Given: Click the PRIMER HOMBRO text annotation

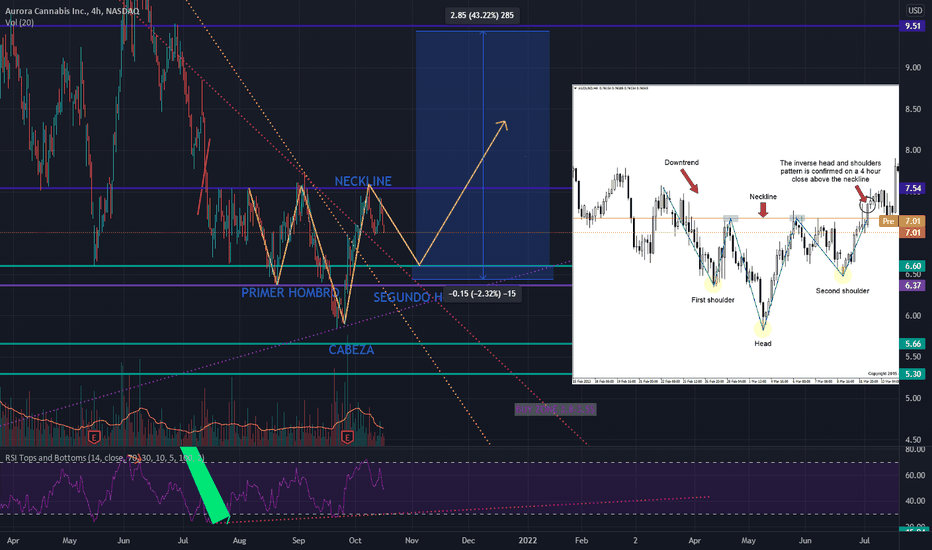Looking at the screenshot, I should point(289,293).
